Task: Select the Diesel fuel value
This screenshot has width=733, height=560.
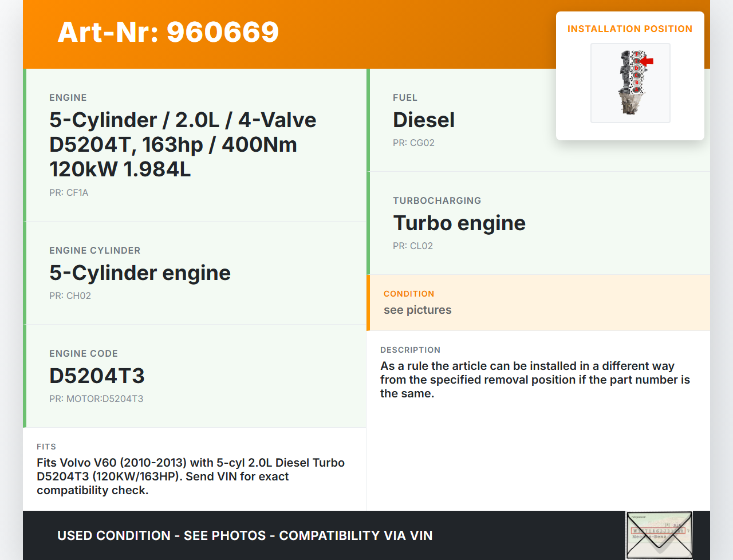Action: tap(424, 120)
